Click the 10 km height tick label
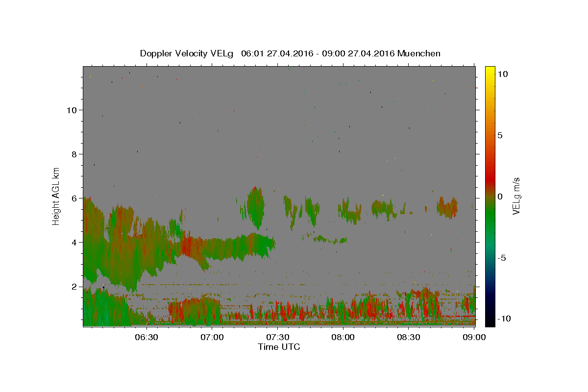 [72, 110]
